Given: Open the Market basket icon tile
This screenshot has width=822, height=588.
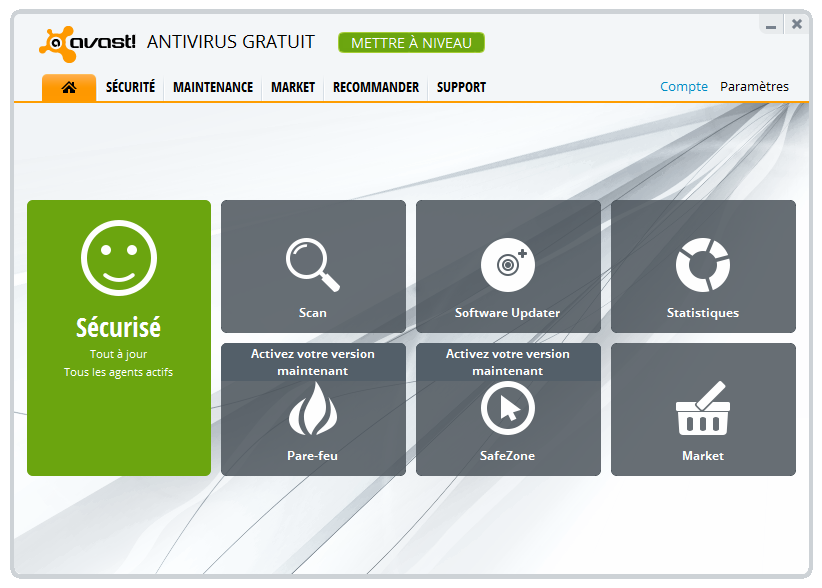Looking at the screenshot, I should [x=703, y=409].
